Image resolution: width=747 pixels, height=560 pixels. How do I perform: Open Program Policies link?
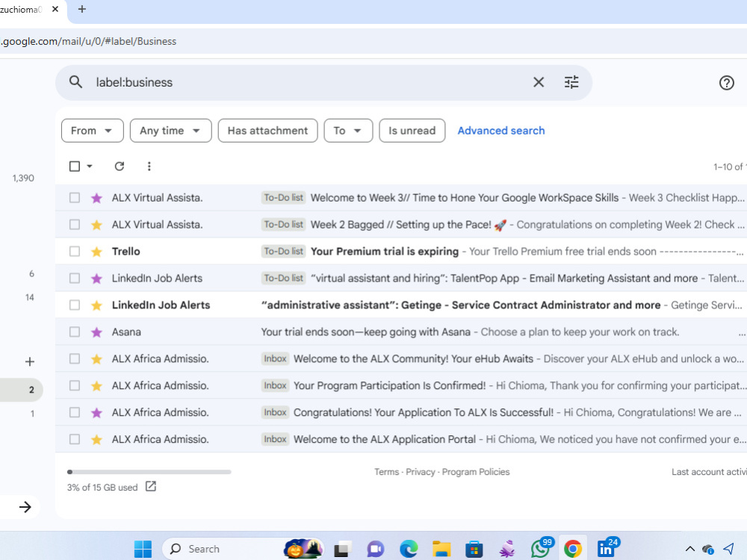pos(476,472)
